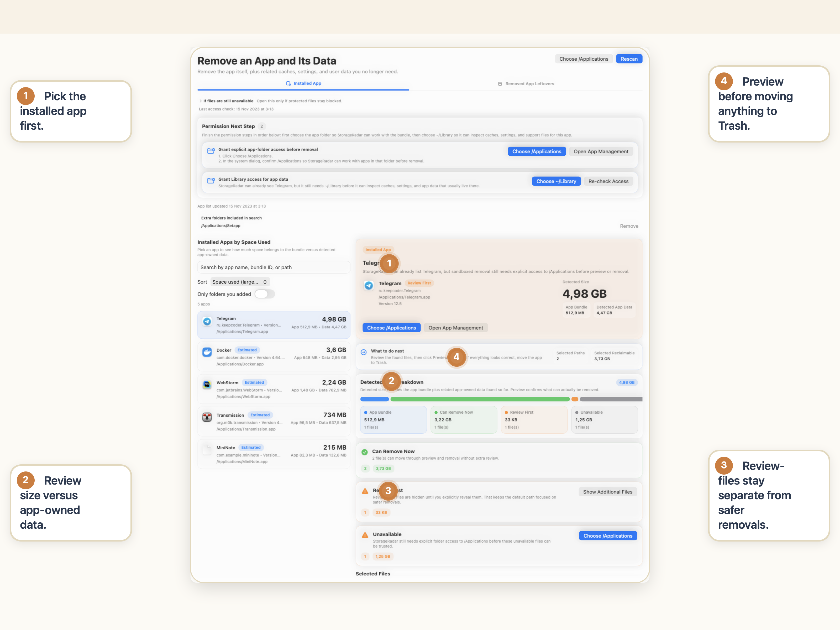Click the Telegram icon in the detail panel
The height and width of the screenshot is (630, 840).
pos(369,286)
